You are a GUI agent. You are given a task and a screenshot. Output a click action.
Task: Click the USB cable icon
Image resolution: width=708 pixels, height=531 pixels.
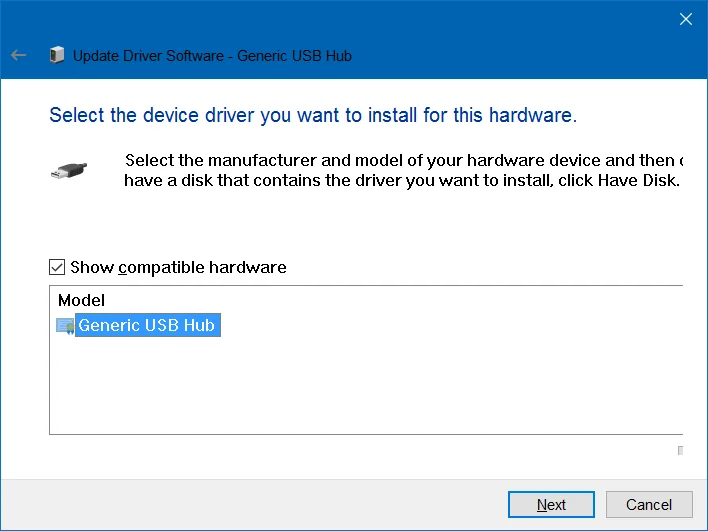[69, 170]
